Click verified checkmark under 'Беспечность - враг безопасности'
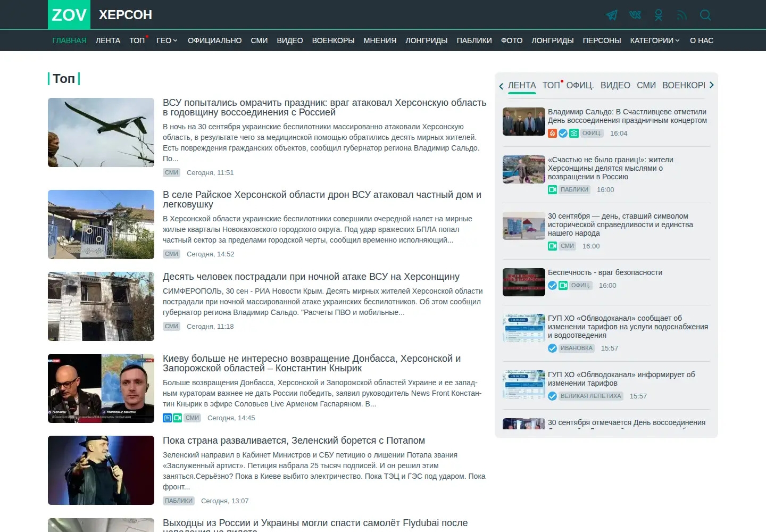This screenshot has height=532, width=766. pos(552,285)
